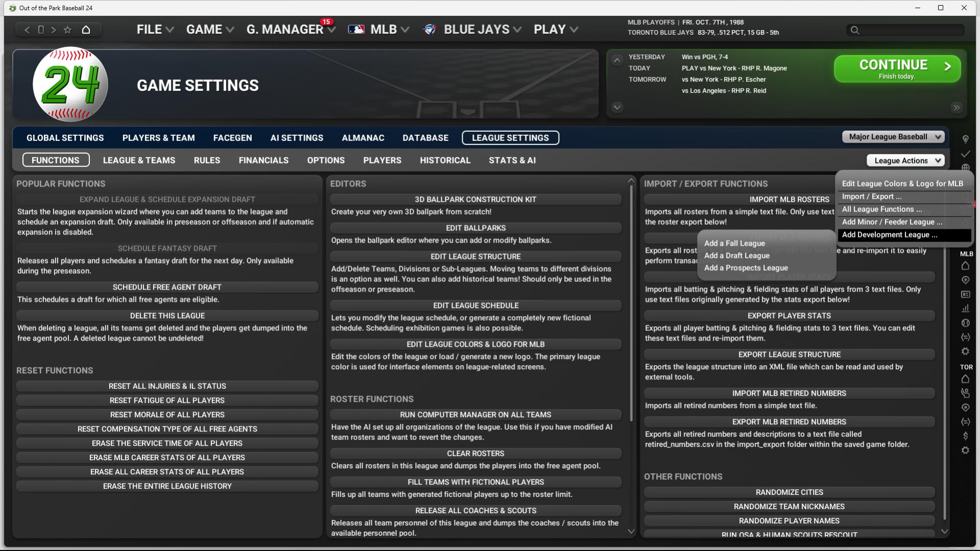The image size is (980, 551).
Task: Click the checkmark icon in right sidebar
Action: point(965,154)
